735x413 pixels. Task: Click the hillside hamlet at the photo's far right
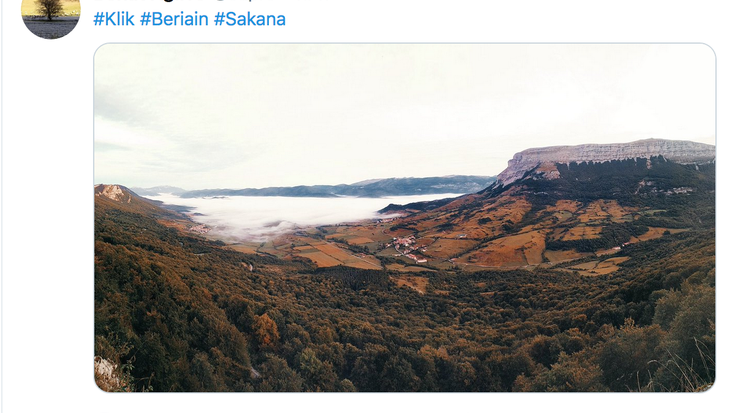point(675,190)
